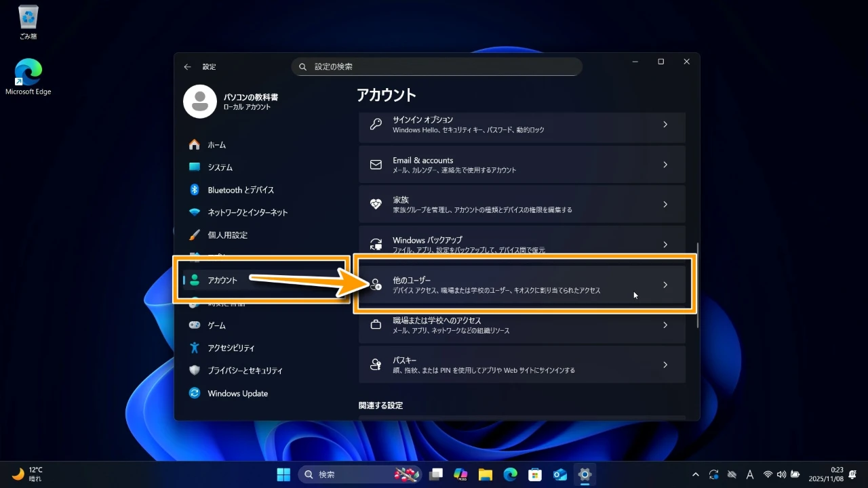The image size is (868, 488).
Task: Select 個人用設定 paintbrush item
Action: point(227,235)
